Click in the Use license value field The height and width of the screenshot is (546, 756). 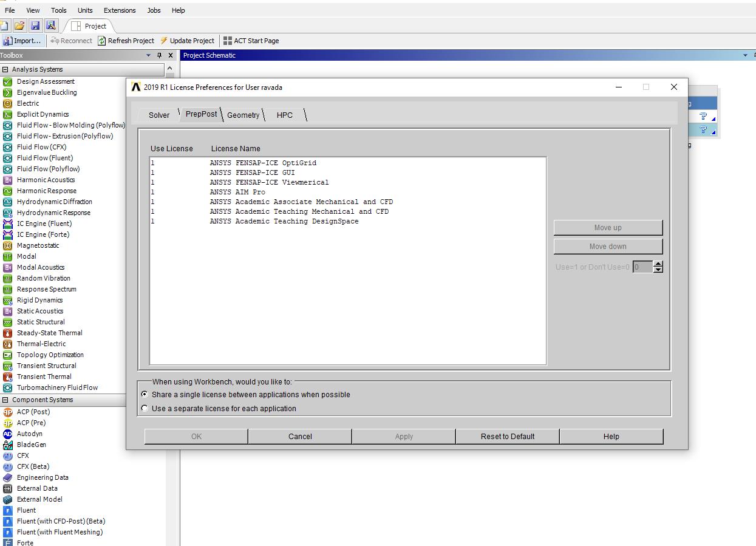click(x=642, y=267)
